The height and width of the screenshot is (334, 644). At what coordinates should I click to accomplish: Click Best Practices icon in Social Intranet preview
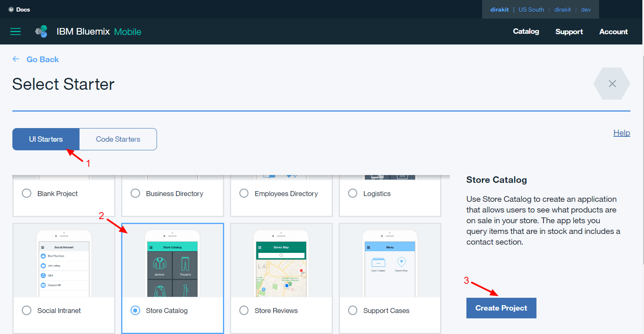pyautogui.click(x=43, y=256)
